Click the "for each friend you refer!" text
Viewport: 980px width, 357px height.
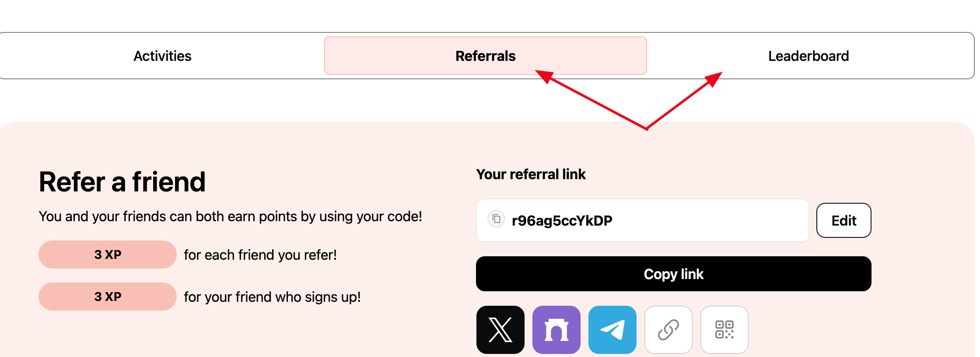(x=260, y=255)
